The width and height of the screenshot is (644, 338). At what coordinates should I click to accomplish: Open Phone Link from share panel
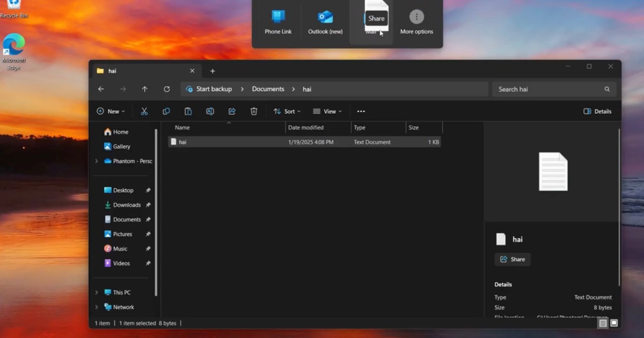tap(278, 22)
